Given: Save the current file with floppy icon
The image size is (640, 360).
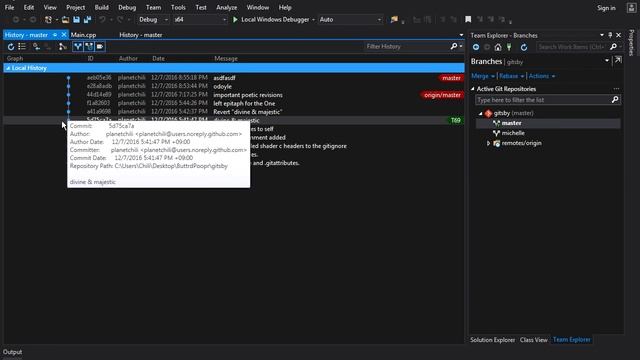Looking at the screenshot, I should pos(76,20).
